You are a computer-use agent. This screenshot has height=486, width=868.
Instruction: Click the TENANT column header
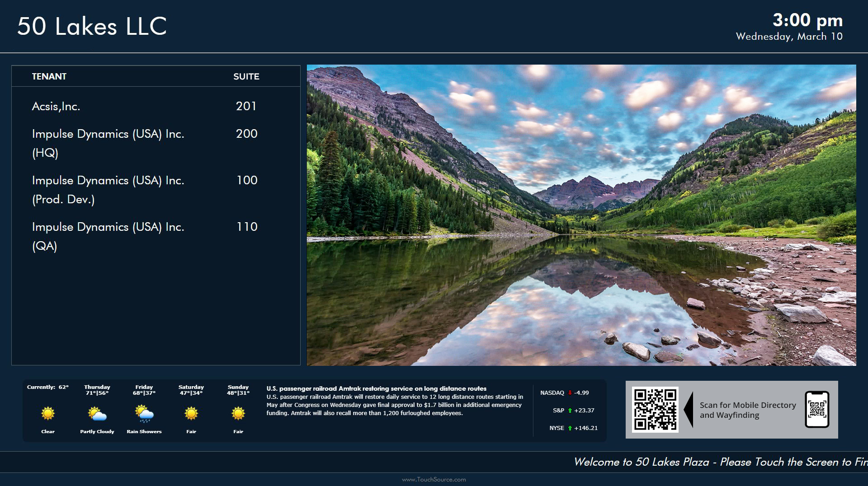49,76
